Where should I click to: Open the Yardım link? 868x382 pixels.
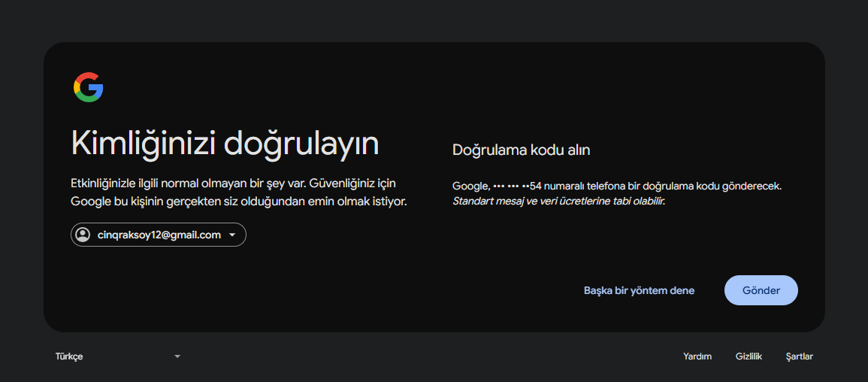coord(697,356)
